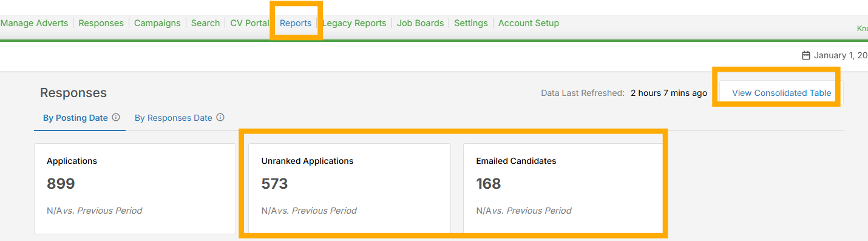This screenshot has height=241, width=868.
Task: Click the 168 emailed candidates value
Action: [x=489, y=184]
